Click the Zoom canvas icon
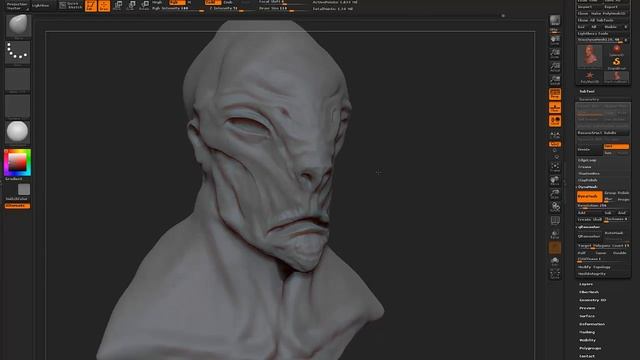Image resolution: width=640 pixels, height=360 pixels. (555, 53)
